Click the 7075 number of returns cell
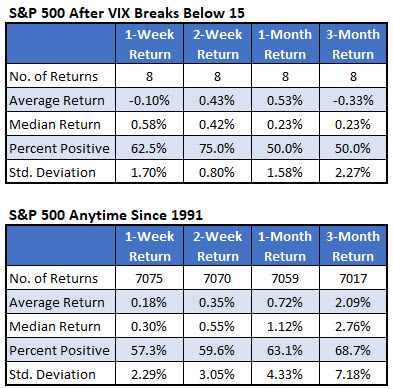Viewport: 393px width, 389px height. pyautogui.click(x=150, y=278)
